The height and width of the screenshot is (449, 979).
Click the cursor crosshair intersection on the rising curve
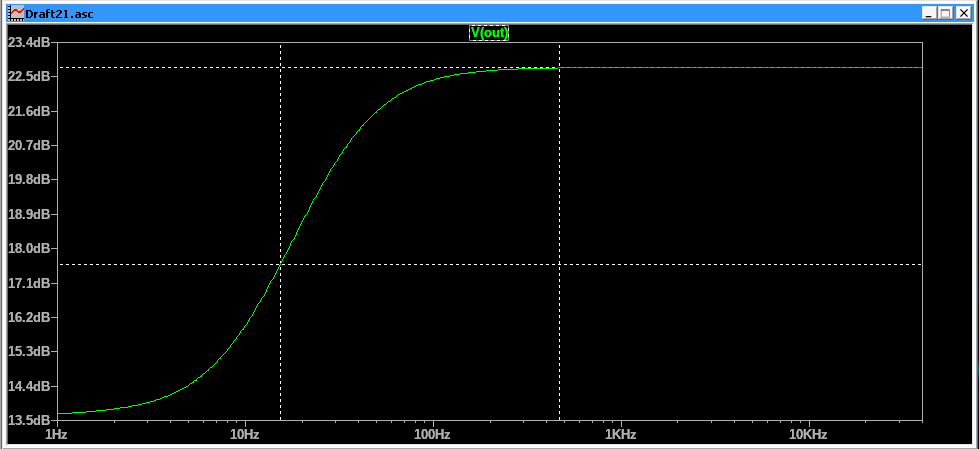click(280, 264)
